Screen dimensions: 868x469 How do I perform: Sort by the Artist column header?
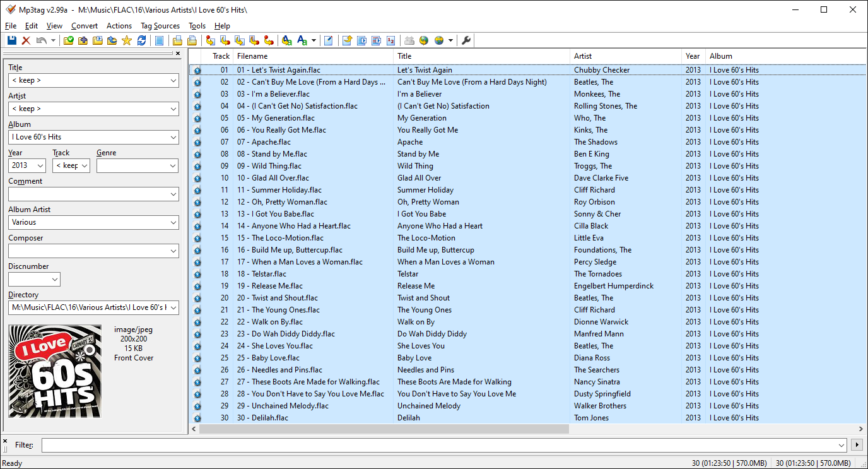click(x=626, y=56)
